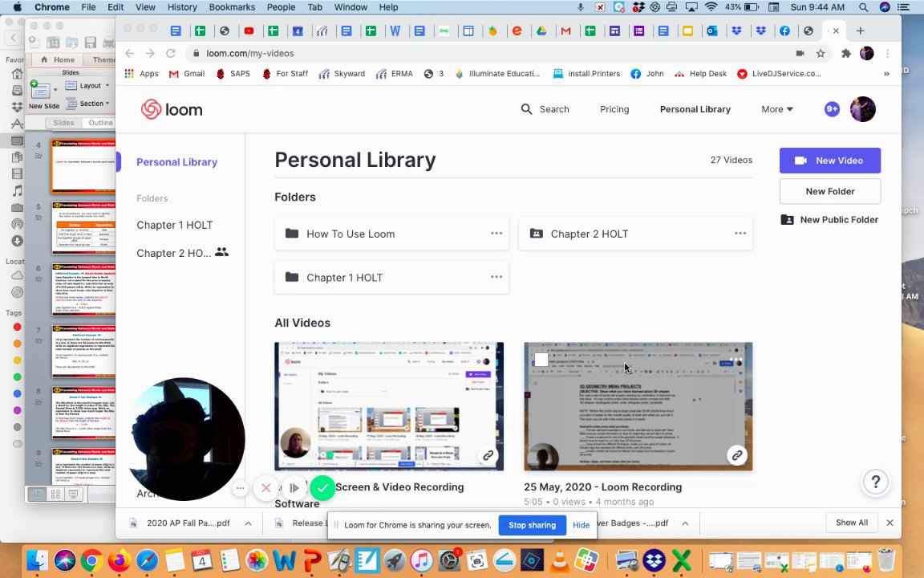Open shared Chapter 2 HO... sidebar folder
Image resolution: width=924 pixels, height=578 pixels.
point(182,253)
